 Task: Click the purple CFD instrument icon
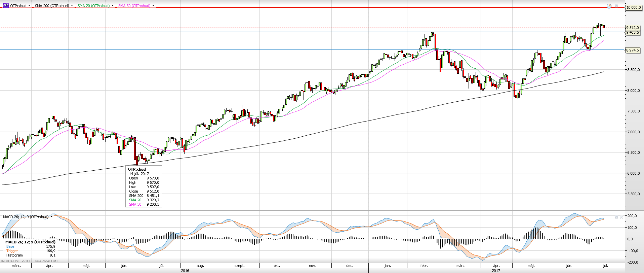click(6, 6)
